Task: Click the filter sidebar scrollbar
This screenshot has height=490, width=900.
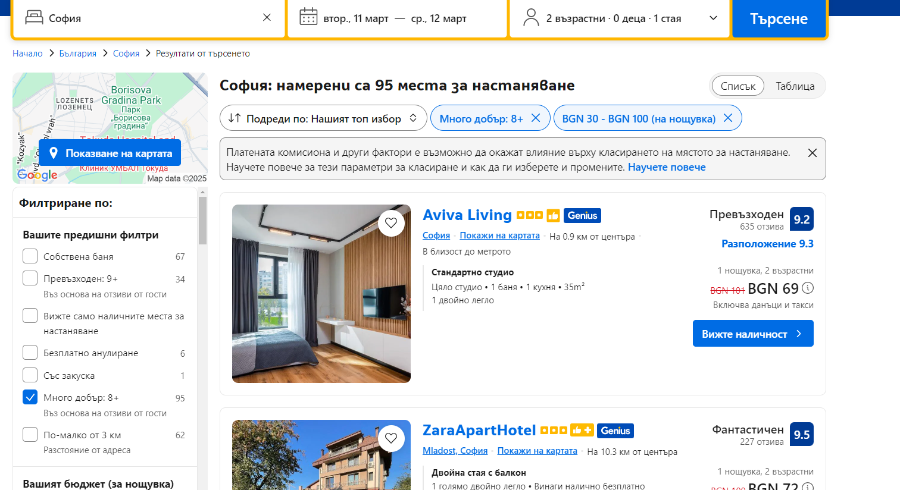Action: (202, 221)
